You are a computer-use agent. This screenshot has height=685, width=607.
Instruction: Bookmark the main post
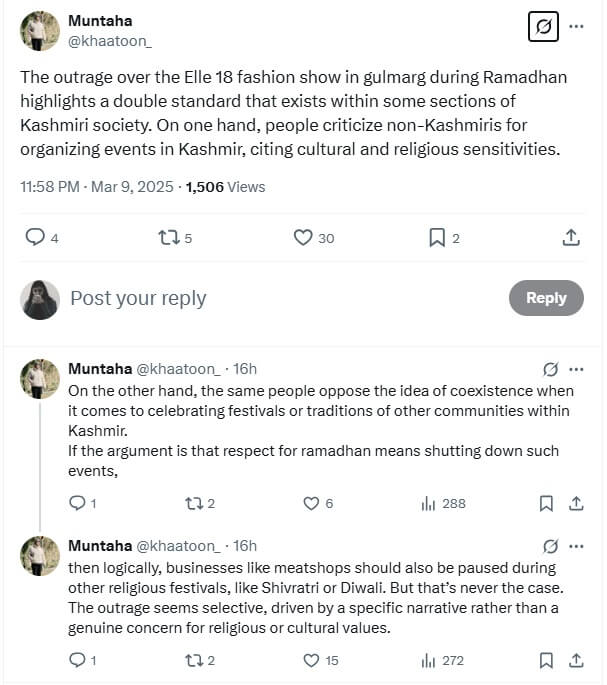[x=437, y=237]
